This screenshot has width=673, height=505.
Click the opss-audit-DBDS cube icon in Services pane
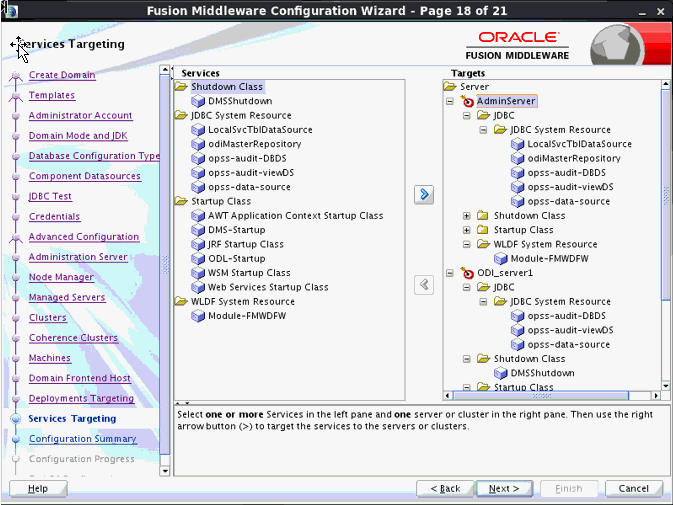198,159
